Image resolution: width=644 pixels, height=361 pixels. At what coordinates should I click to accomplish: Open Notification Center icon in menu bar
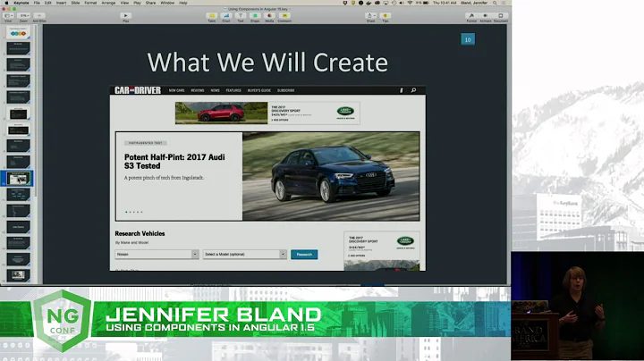coord(504,3)
